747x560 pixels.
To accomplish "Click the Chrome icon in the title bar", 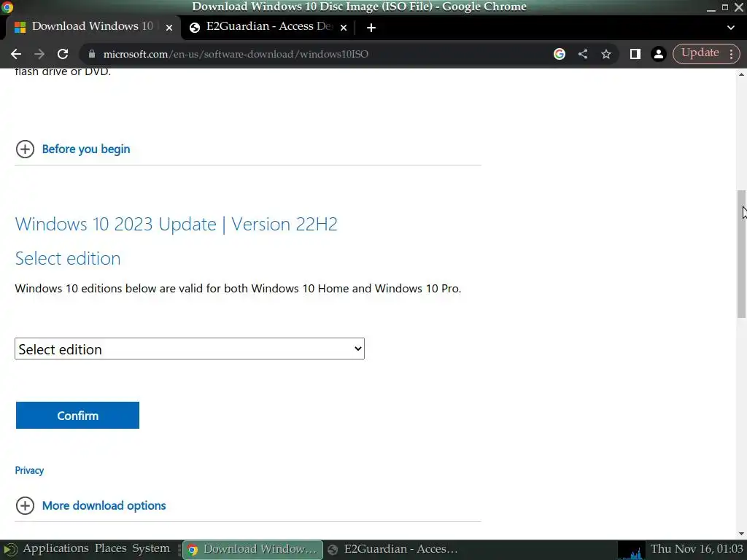I will pos(7,7).
